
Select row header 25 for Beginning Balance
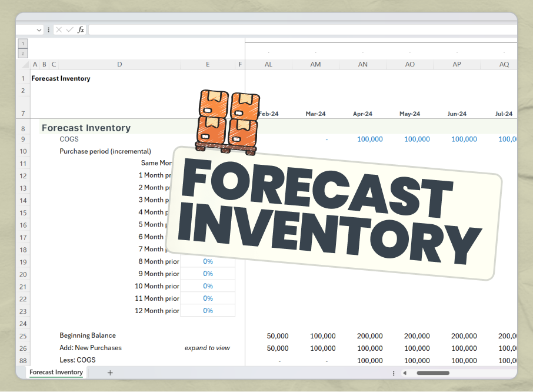click(x=22, y=335)
